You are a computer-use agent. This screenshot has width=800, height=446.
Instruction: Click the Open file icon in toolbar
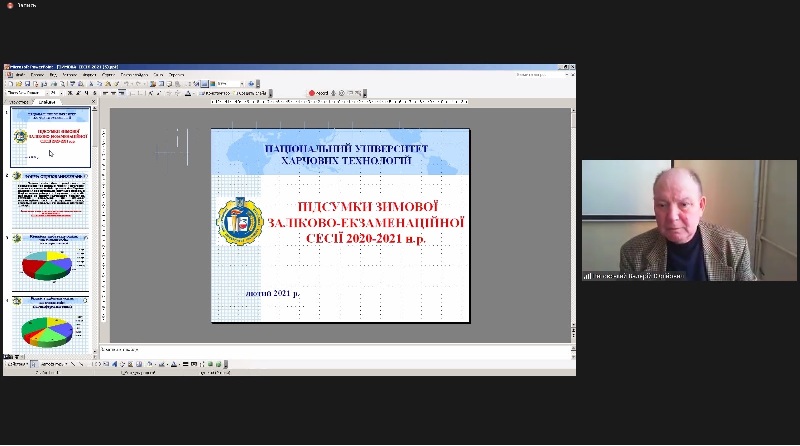pyautogui.click(x=19, y=84)
